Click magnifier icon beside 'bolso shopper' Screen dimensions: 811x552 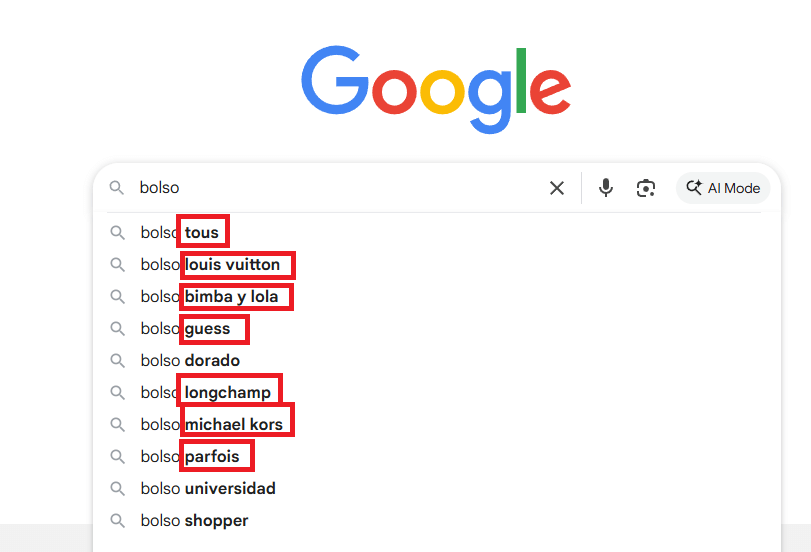click(117, 521)
